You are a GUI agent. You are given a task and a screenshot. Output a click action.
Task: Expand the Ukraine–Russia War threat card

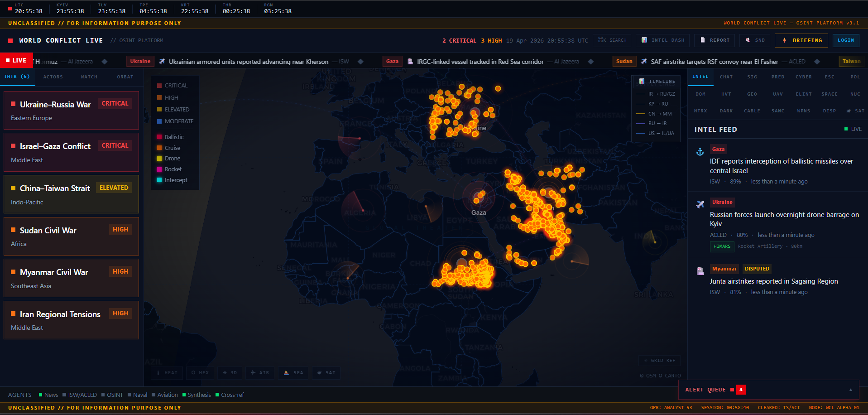pyautogui.click(x=71, y=110)
